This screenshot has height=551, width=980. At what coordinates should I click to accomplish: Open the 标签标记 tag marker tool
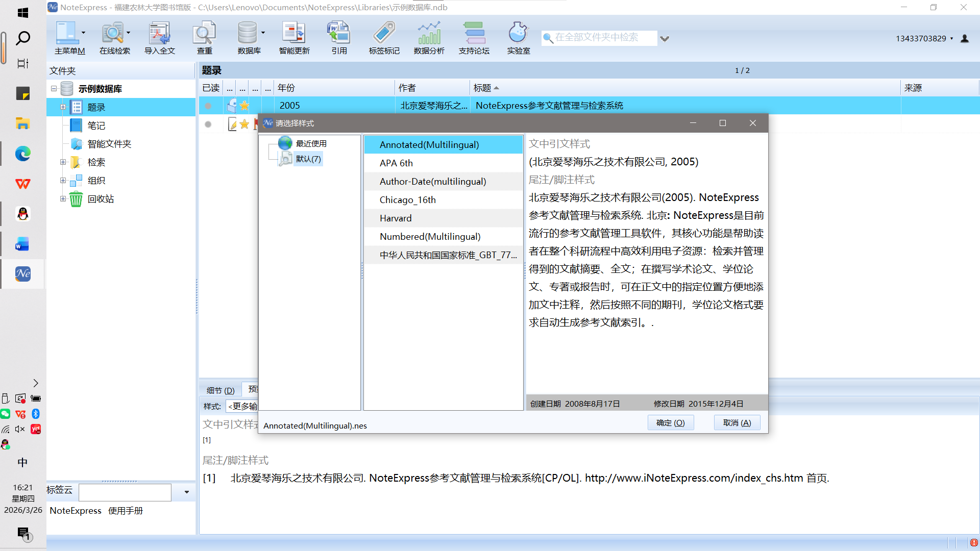point(384,34)
